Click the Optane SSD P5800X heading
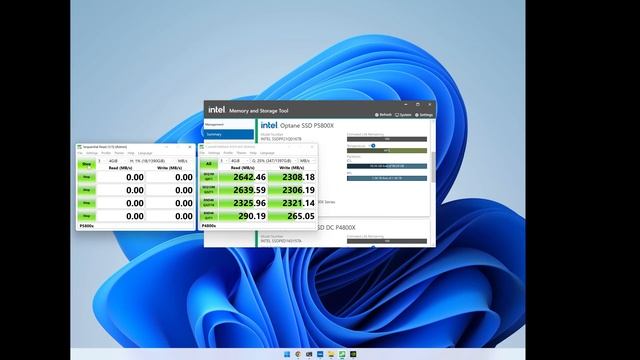 (x=307, y=126)
